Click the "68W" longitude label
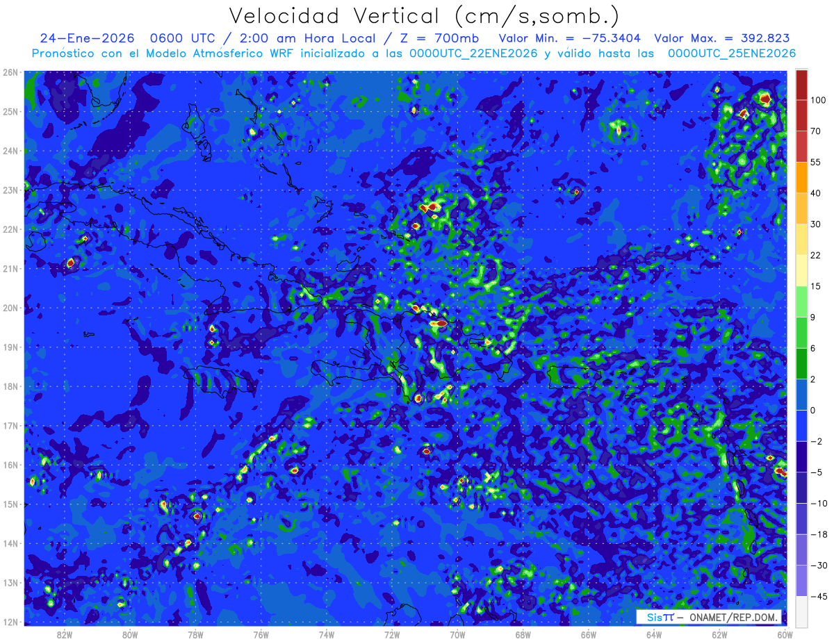Image resolution: width=834 pixels, height=644 pixels. pyautogui.click(x=523, y=634)
